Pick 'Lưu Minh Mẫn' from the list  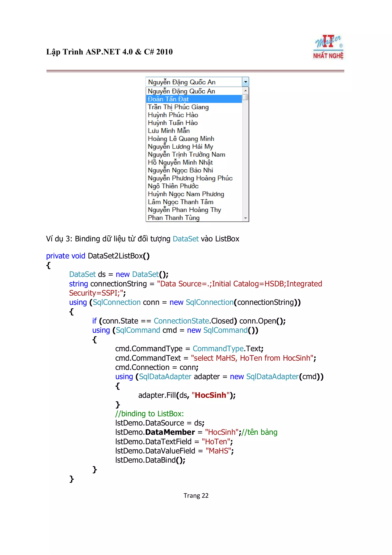click(169, 131)
